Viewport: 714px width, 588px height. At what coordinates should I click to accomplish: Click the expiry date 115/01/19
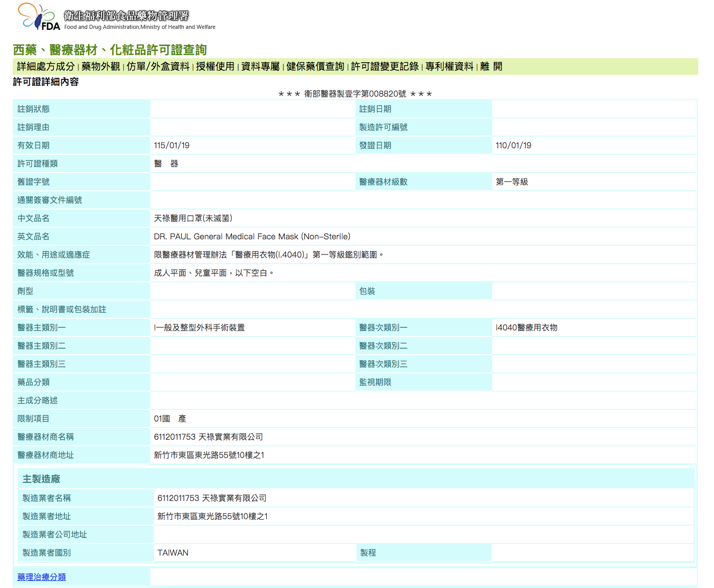pos(172,145)
